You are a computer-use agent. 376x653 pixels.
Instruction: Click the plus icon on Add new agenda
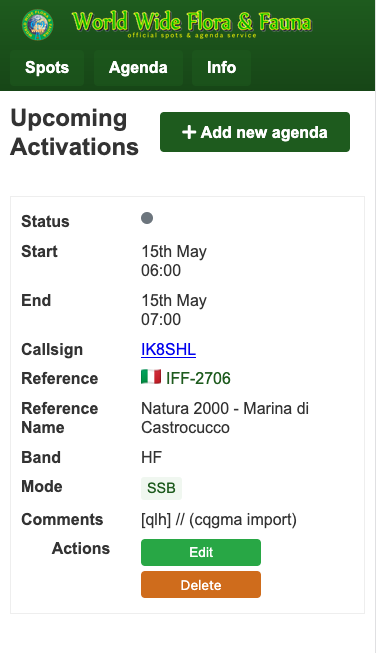point(189,132)
